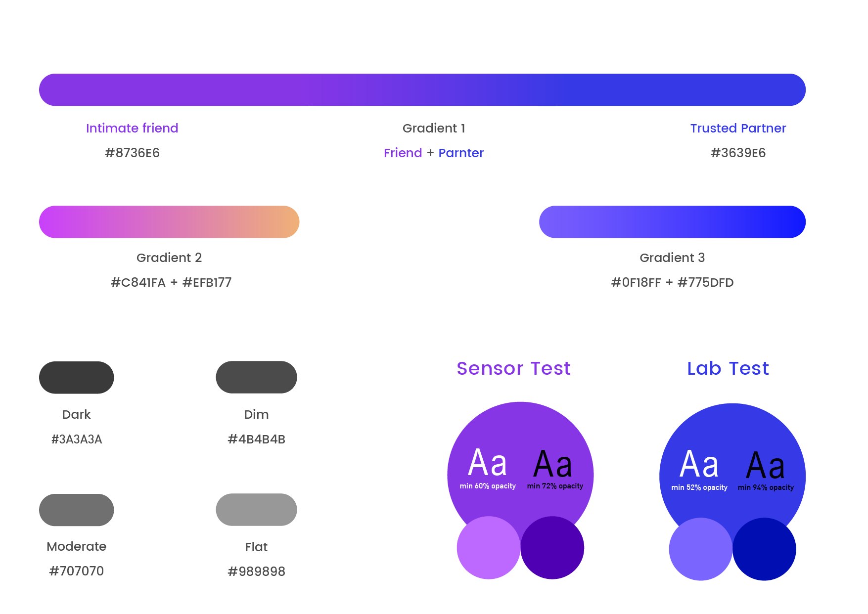This screenshot has height=614, width=868.
Task: Click the Gradient 1 purple-to-blue bar
Action: coord(422,90)
